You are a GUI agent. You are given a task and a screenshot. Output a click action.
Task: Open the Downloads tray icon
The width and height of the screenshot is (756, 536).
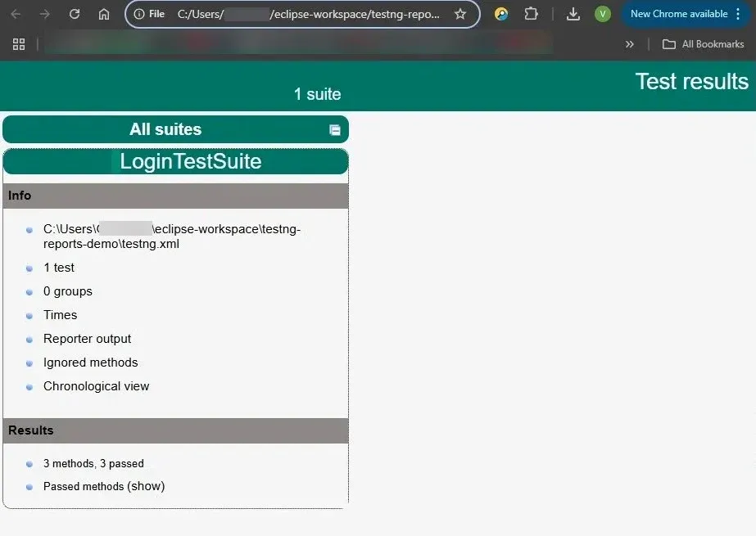(573, 14)
